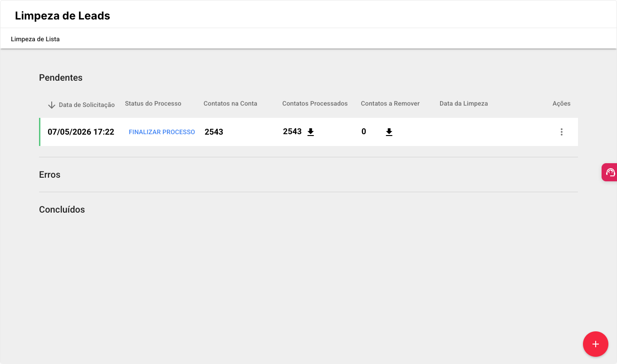617x364 pixels.
Task: Select the 07/05/2026 17:22 date cell
Action: (81, 132)
